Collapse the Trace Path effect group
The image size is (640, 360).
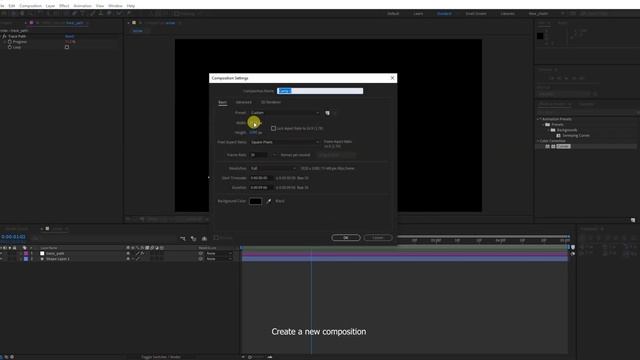(1, 36)
